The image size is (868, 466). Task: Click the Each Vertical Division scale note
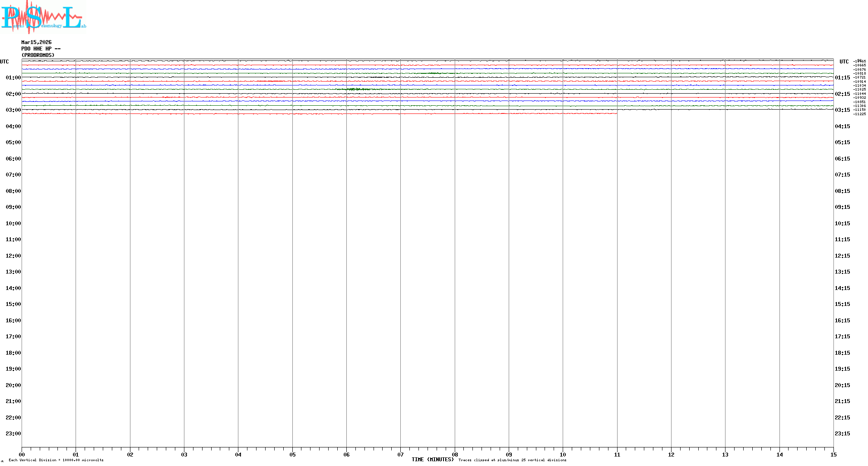coord(56,460)
